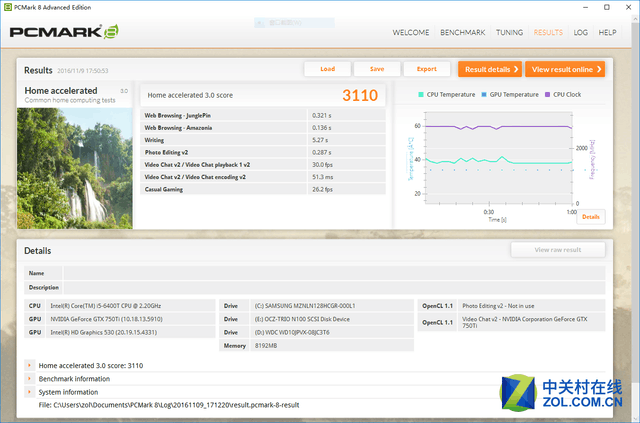The width and height of the screenshot is (640, 423).
Task: Click the Description input field
Action: pos(334,287)
